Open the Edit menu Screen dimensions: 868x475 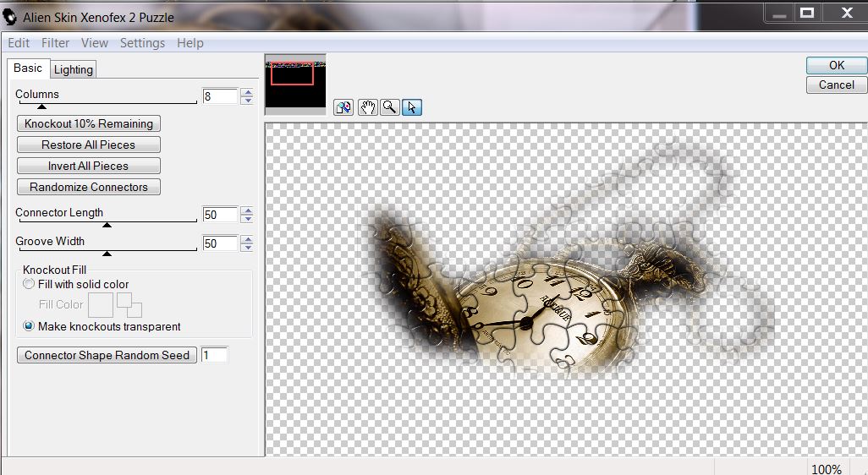click(x=19, y=42)
